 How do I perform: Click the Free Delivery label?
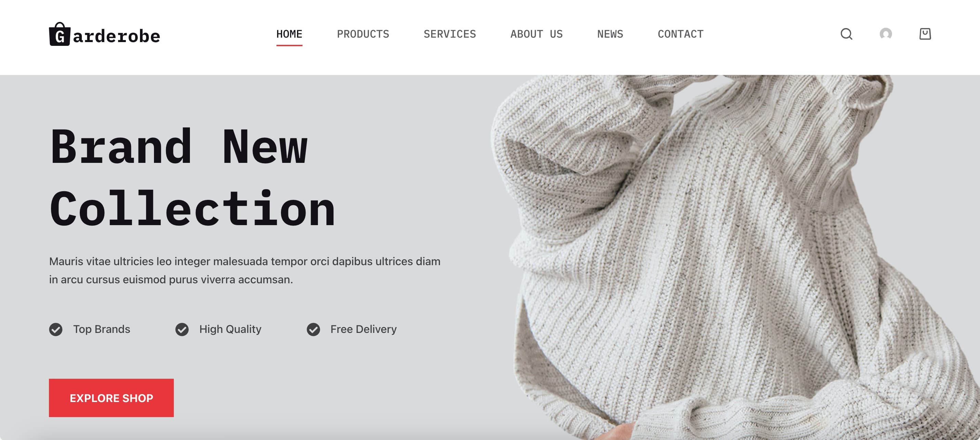tap(363, 329)
